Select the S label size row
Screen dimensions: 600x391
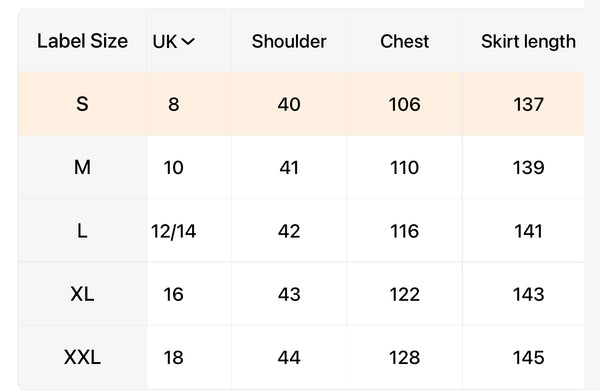301,104
